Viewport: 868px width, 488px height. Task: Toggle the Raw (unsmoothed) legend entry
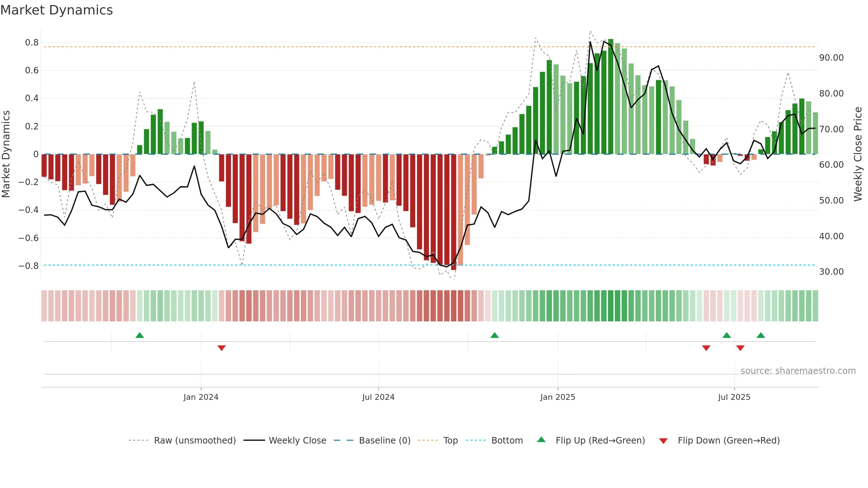click(182, 440)
